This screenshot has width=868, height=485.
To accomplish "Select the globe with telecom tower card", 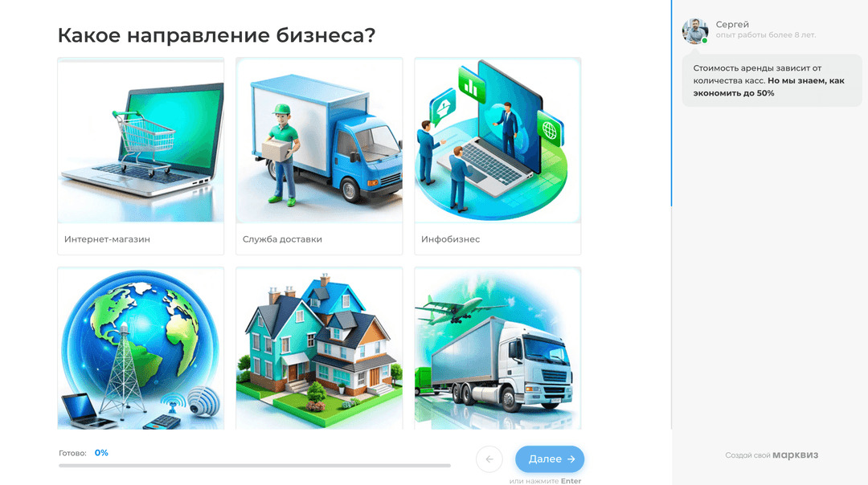I will tap(141, 349).
